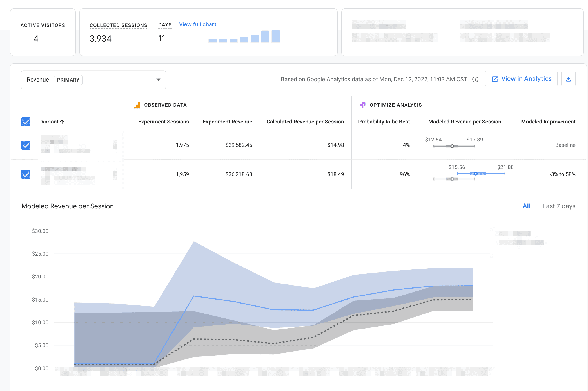Toggle the select-all Variant checkbox
The image size is (588, 391).
coord(26,122)
